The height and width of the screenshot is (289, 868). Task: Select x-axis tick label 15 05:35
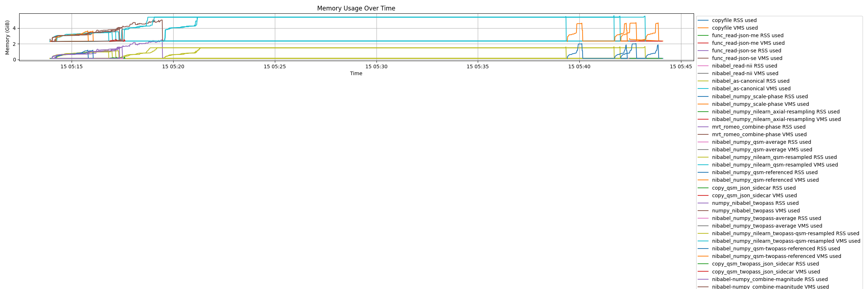478,66
